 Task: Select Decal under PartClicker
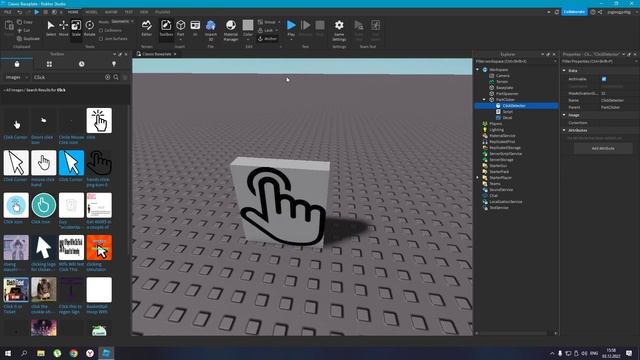pyautogui.click(x=507, y=118)
